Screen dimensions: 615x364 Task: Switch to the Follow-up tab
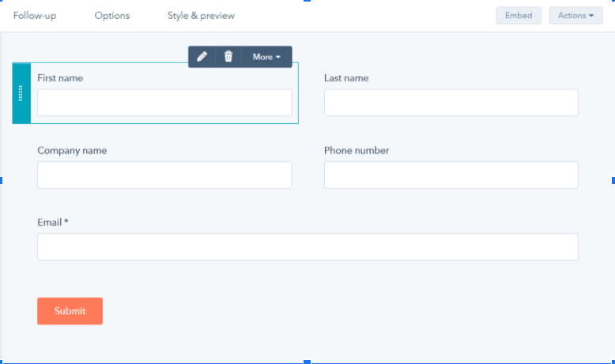point(35,16)
